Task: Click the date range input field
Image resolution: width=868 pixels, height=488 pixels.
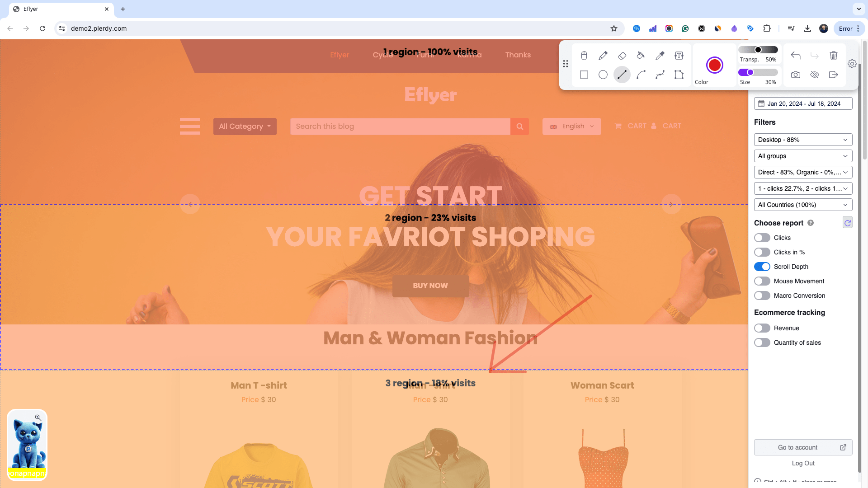Action: [803, 103]
